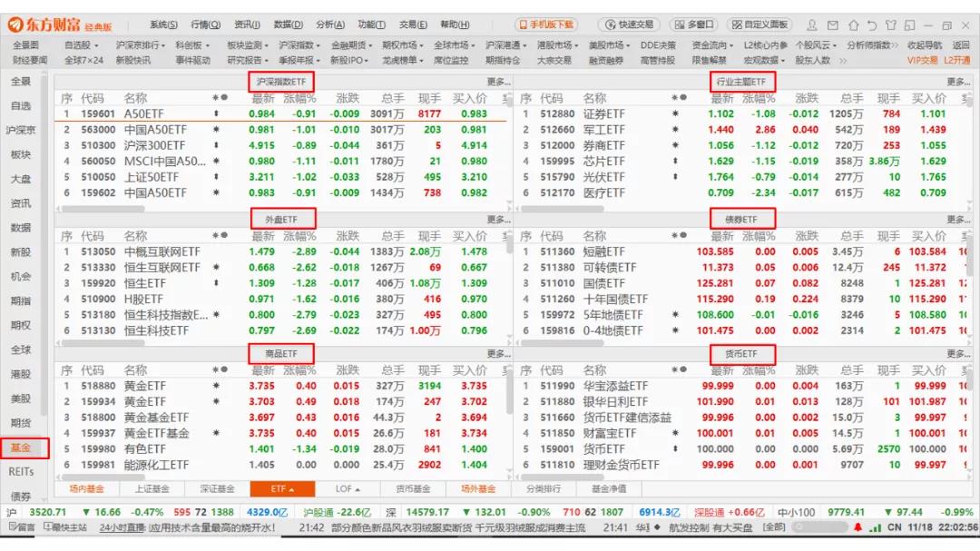Image resolution: width=980 pixels, height=551 pixels.
Task: Expand the 自选股 dropdown in toolbar
Action: (x=82, y=45)
